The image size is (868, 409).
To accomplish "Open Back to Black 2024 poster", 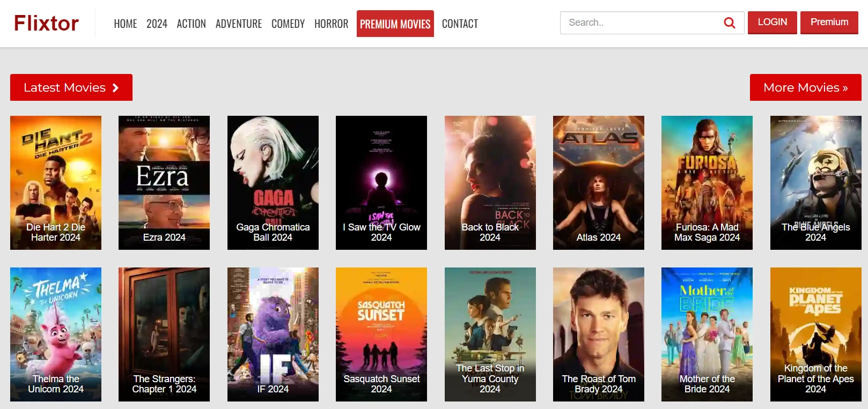I will [490, 183].
